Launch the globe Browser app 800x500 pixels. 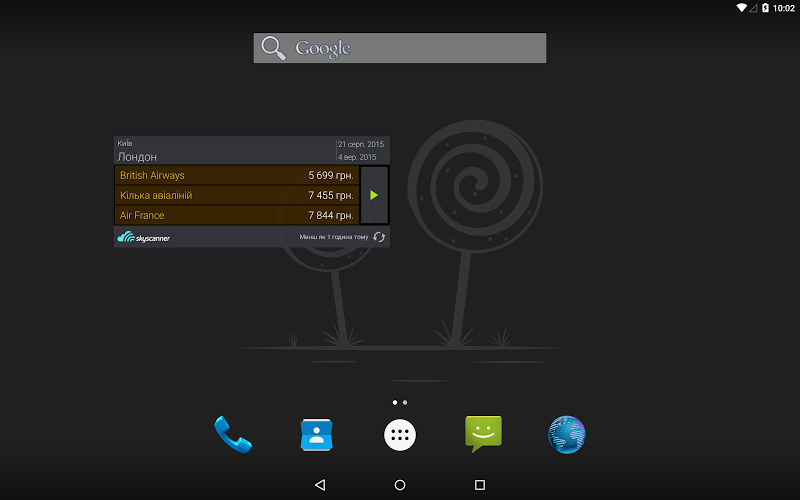coord(566,435)
